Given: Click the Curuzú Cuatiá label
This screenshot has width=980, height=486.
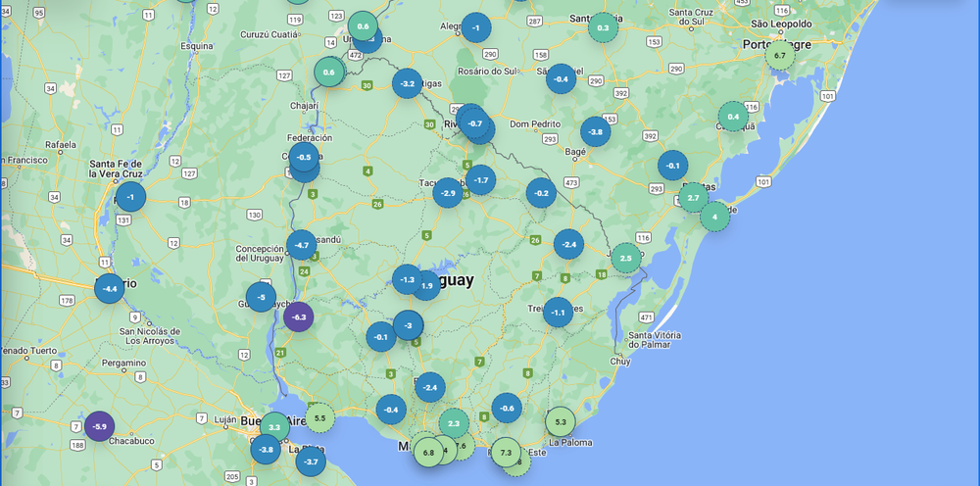Looking at the screenshot, I should (x=269, y=34).
